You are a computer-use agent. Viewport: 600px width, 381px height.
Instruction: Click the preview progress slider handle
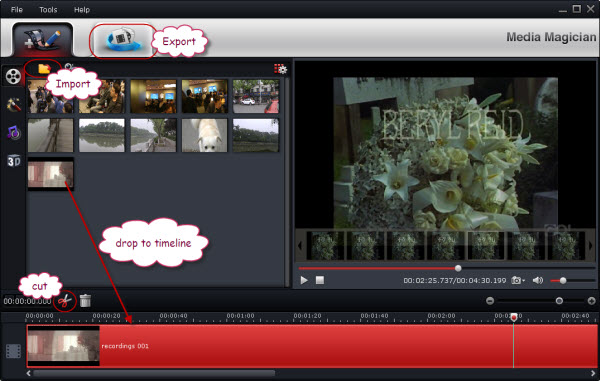pos(458,268)
